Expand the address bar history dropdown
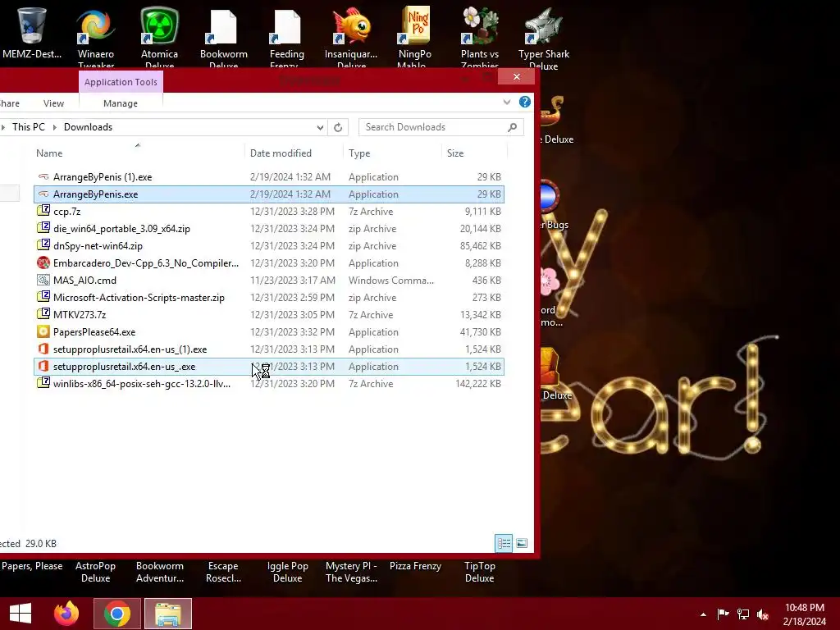This screenshot has width=840, height=630. tap(320, 127)
